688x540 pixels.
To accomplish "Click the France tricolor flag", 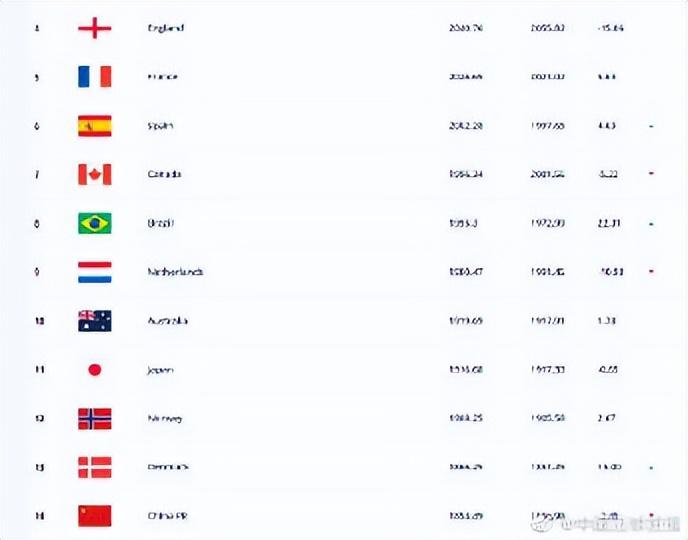I will (95, 77).
